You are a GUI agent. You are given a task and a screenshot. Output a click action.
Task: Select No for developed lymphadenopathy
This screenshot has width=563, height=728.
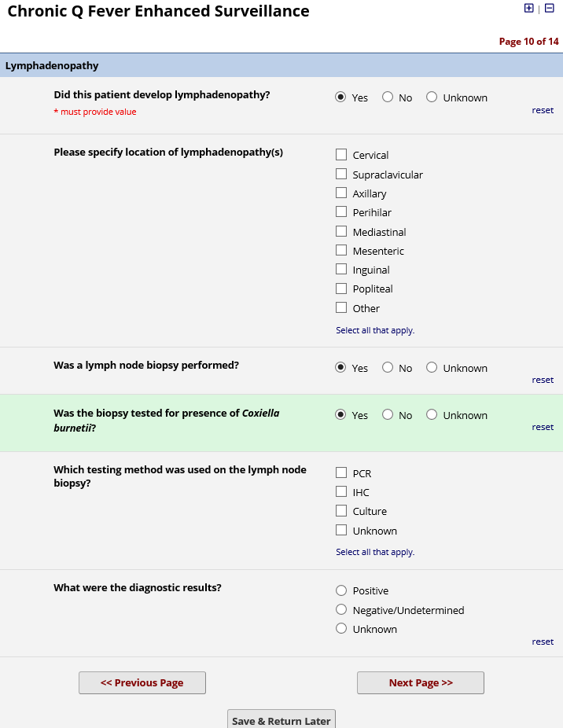tap(388, 97)
